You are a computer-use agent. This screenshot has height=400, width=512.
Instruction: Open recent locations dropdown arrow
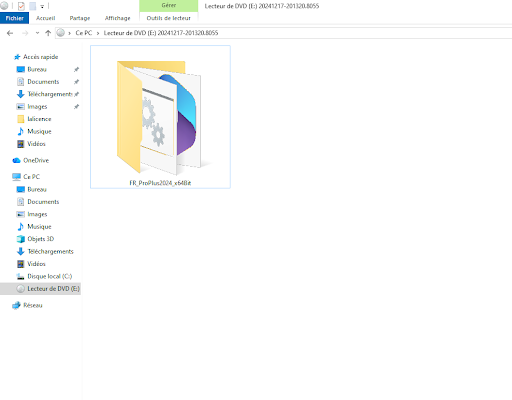37,33
